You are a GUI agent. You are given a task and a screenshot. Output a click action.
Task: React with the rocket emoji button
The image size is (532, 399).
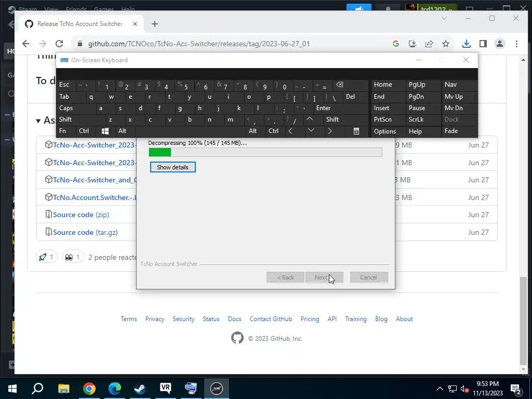click(46, 257)
